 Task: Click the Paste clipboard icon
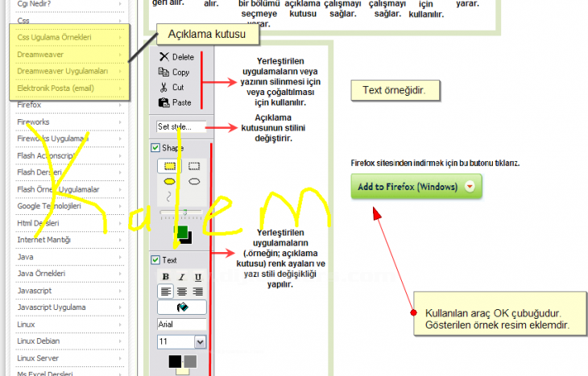164,102
